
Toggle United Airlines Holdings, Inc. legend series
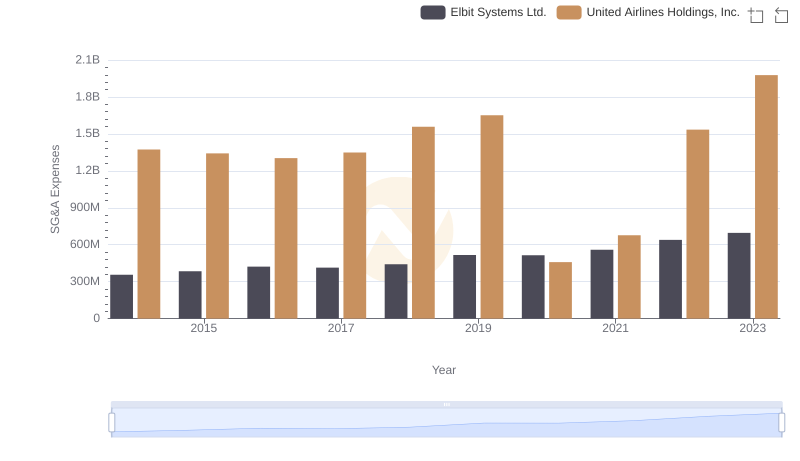648,12
